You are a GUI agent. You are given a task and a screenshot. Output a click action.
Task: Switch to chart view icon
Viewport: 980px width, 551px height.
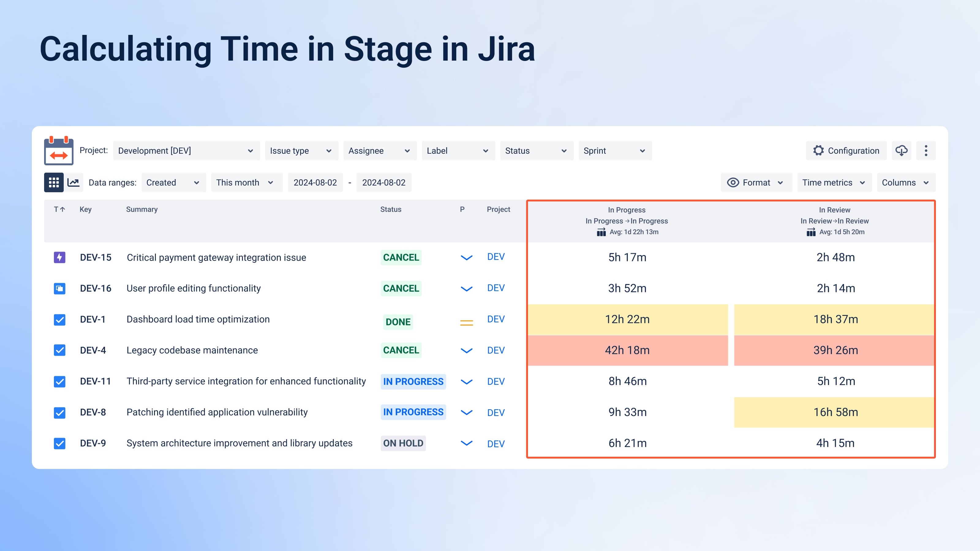click(73, 182)
